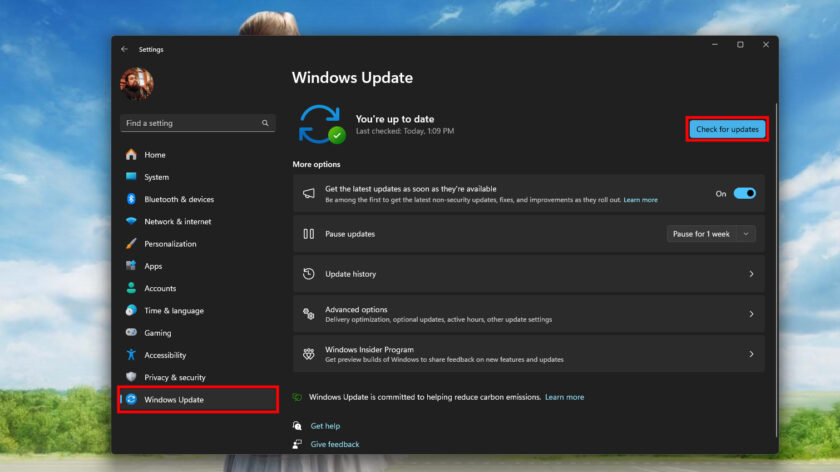Viewport: 840px width, 472px height.
Task: Click the Home house icon in sidebar
Action: tap(131, 154)
